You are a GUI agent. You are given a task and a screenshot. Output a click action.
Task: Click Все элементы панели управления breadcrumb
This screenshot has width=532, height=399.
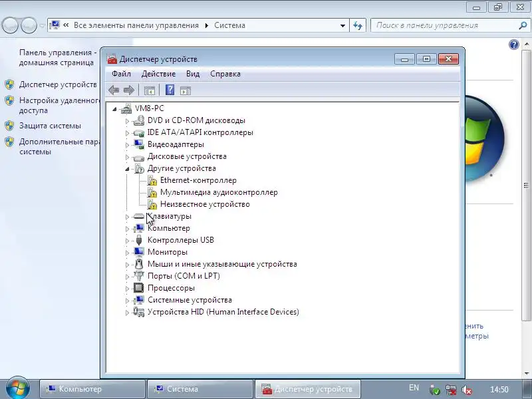(x=136, y=25)
